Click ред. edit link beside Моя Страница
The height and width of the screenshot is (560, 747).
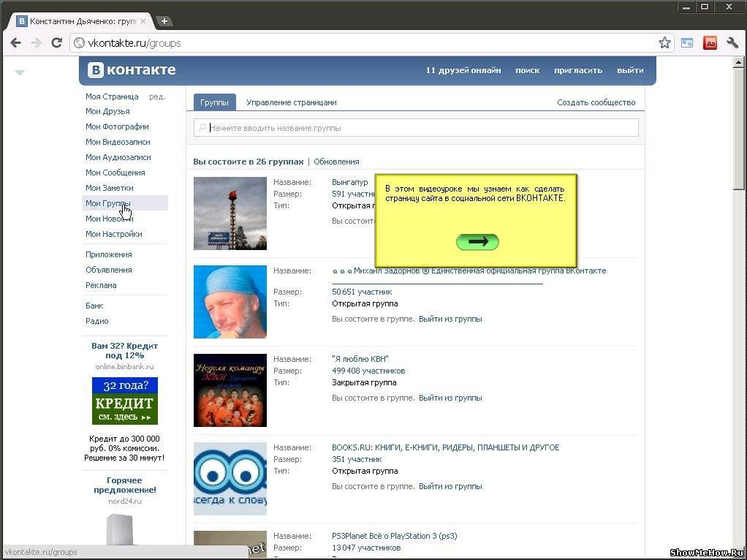(x=157, y=97)
